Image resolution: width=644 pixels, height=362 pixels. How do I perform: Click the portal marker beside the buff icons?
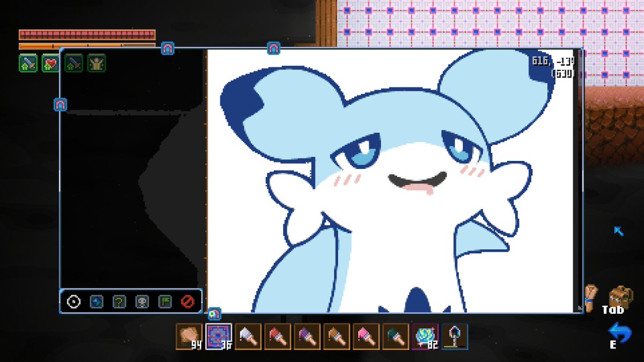(x=168, y=49)
